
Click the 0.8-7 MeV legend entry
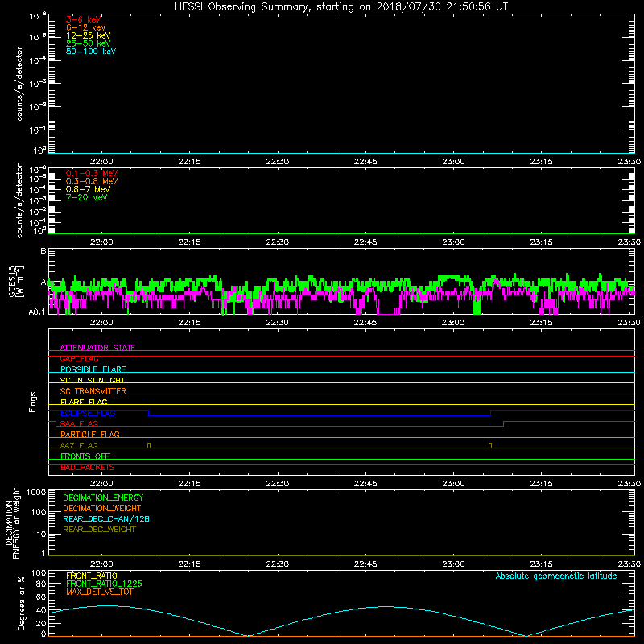coord(89,189)
